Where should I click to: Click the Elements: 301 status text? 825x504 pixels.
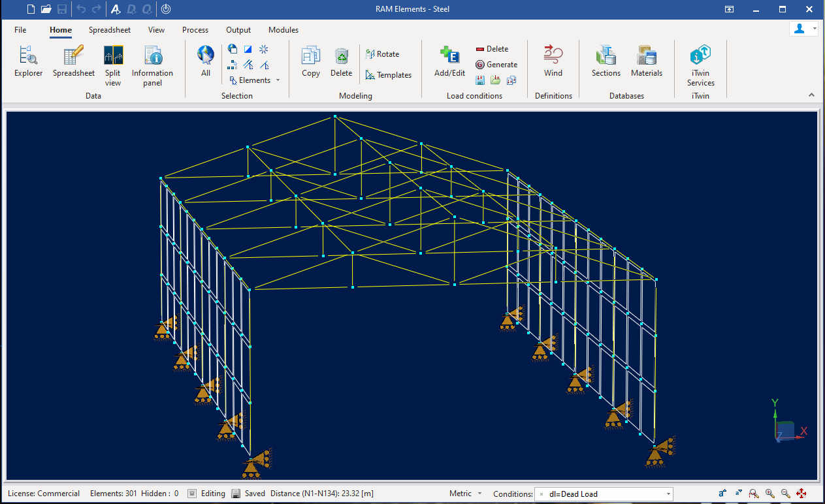coord(114,494)
